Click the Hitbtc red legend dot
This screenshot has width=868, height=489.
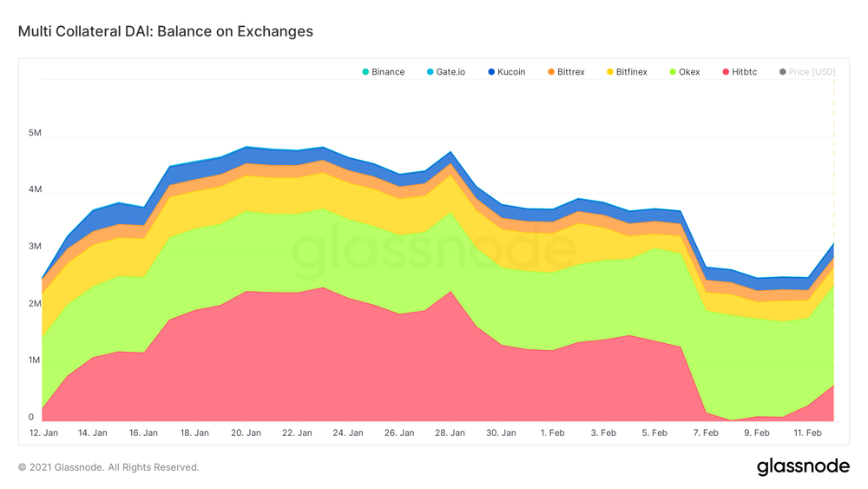[x=726, y=72]
